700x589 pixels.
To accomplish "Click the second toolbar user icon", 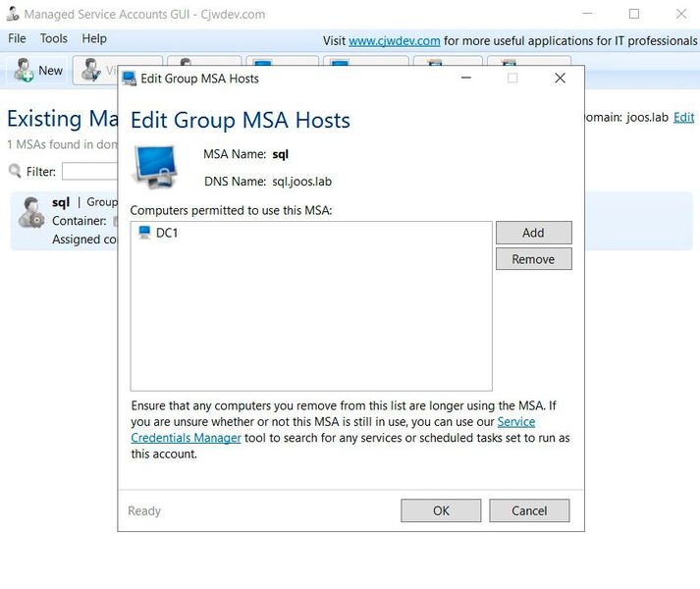I will point(91,70).
